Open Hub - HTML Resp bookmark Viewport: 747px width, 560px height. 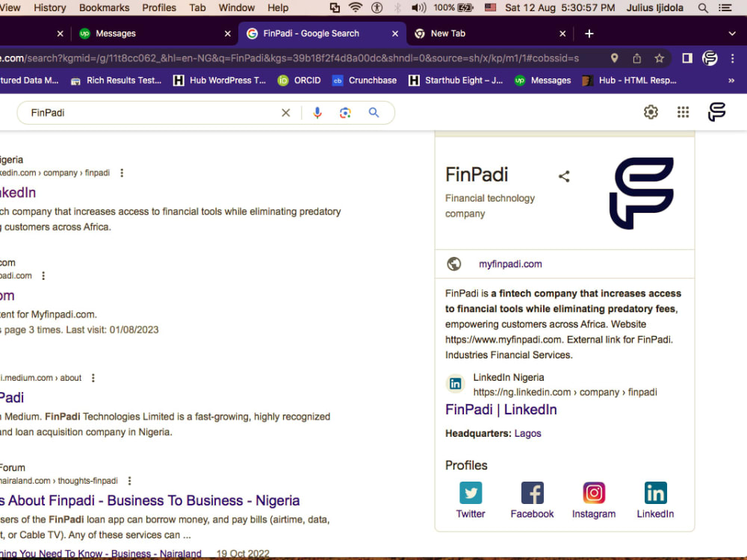pyautogui.click(x=629, y=81)
